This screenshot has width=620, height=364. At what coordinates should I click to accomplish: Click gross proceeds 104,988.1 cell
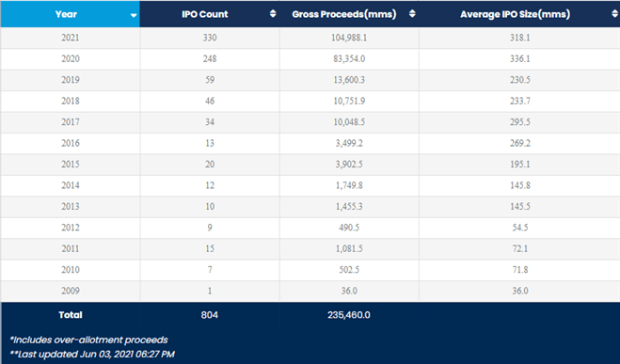pos(349,38)
